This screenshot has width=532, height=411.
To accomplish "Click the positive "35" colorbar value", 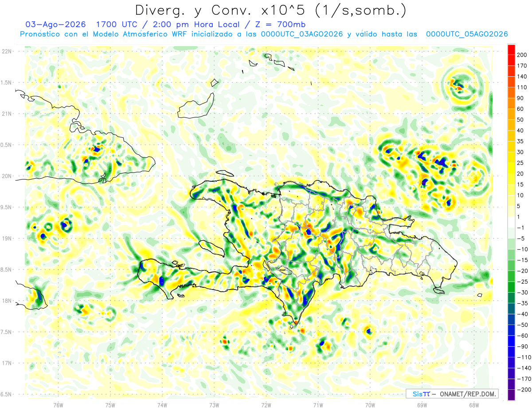I will coord(521,141).
